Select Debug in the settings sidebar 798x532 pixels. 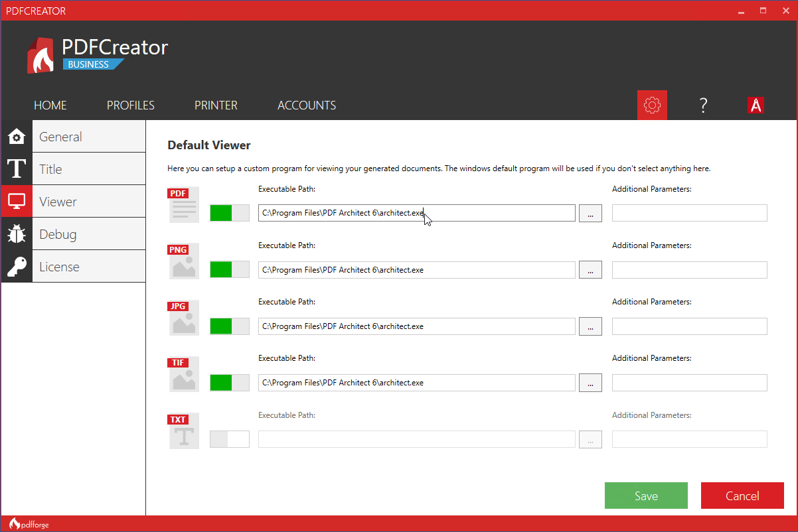[x=88, y=234]
